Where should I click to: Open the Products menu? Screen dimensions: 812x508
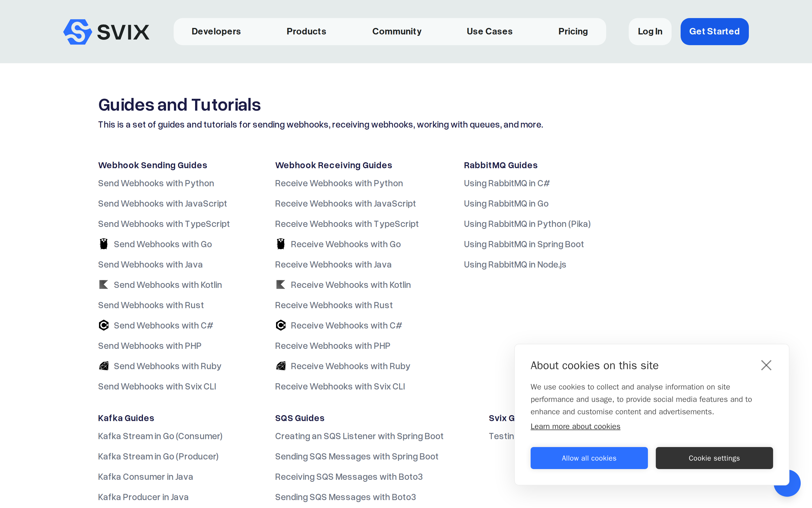click(x=306, y=32)
